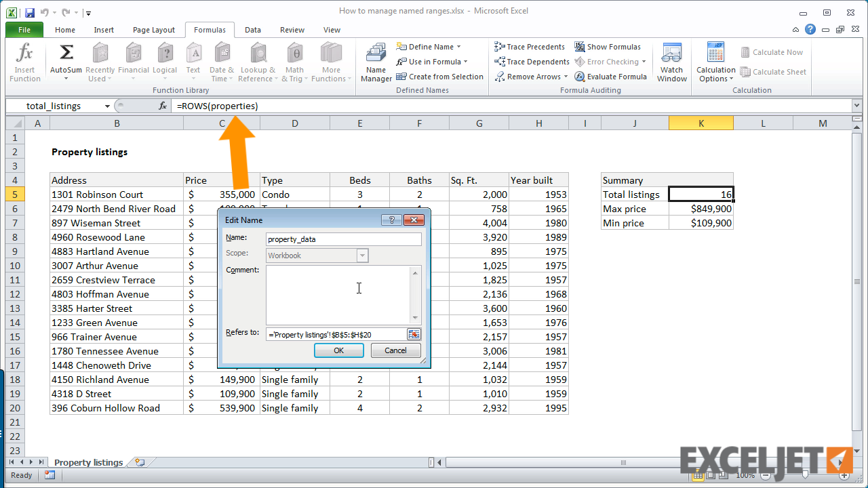Expand the Use in Formula dropdown
The image size is (868, 488).
pos(465,62)
